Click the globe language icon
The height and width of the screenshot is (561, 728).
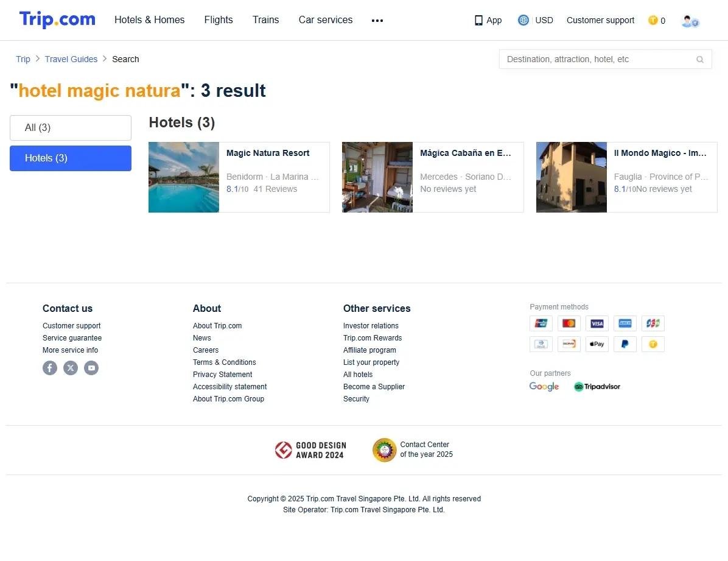pos(523,20)
